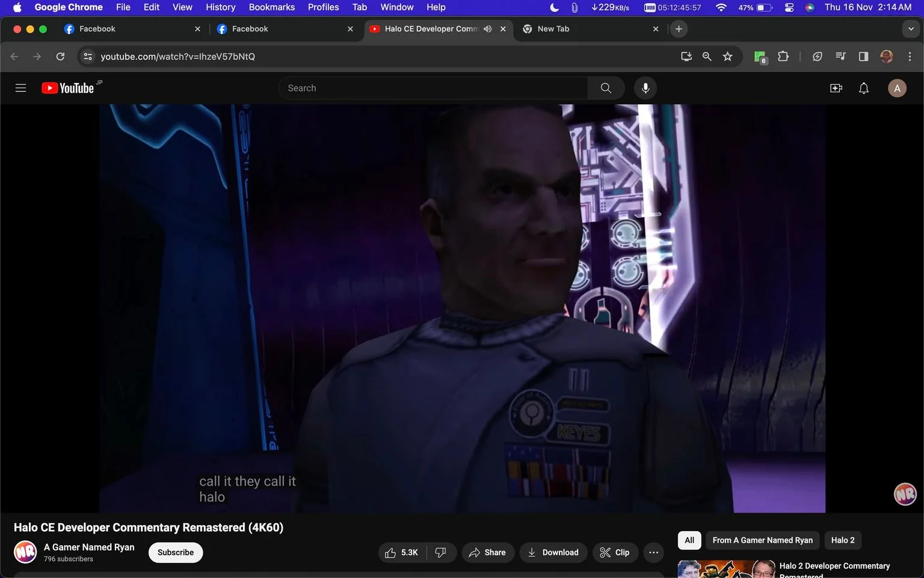The image size is (924, 578).
Task: Go back in Chrome history
Action: [x=14, y=57]
